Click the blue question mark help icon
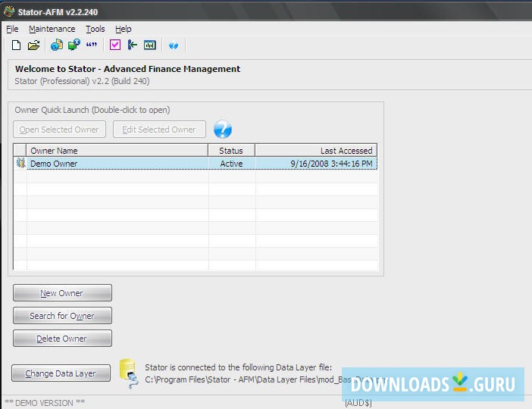This screenshot has height=409, width=532. [x=223, y=130]
